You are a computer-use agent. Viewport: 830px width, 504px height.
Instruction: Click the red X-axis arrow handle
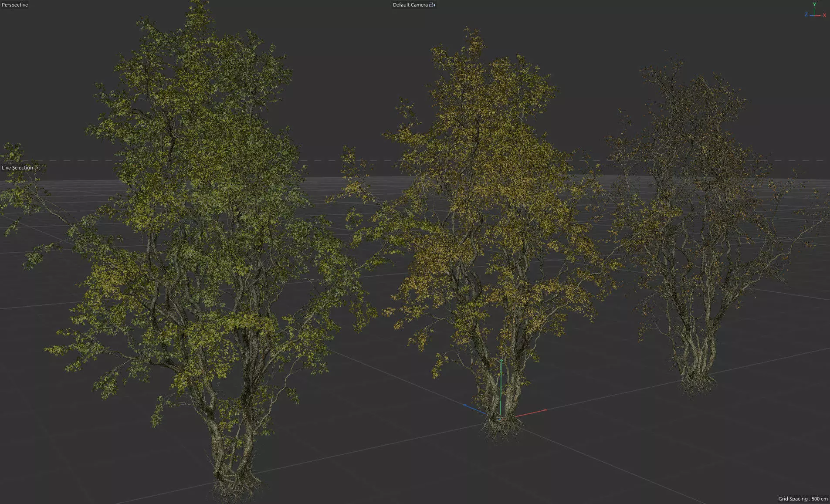[x=545, y=410]
